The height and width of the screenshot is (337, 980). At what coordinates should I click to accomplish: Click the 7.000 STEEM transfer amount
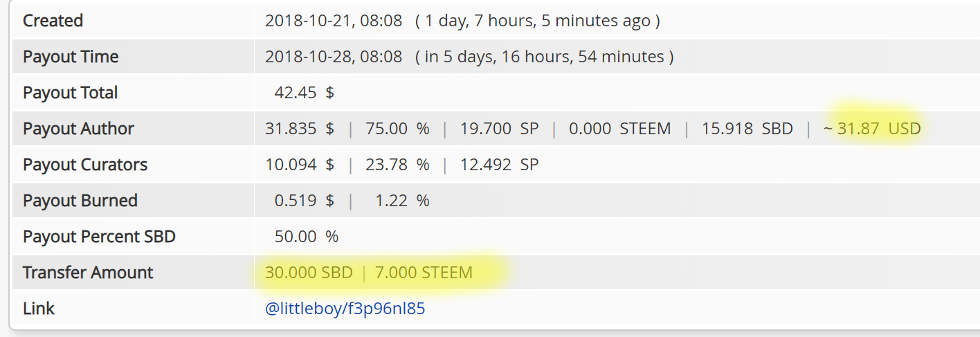(424, 273)
